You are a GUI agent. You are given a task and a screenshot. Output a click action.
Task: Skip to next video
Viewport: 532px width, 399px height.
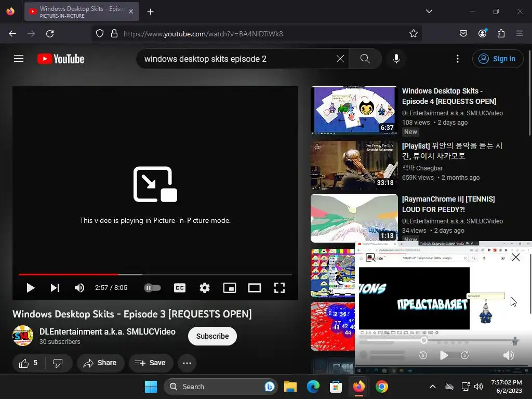tap(55, 288)
